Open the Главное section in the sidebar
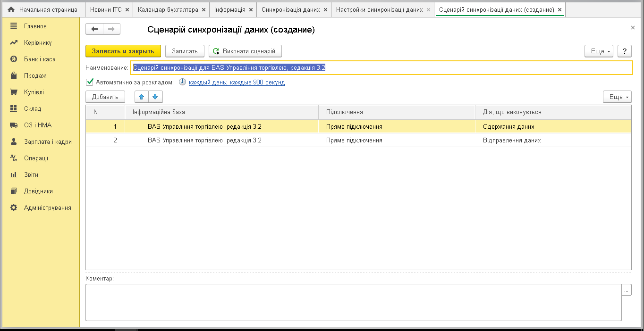Viewport: 644px width, 331px height. pos(35,26)
